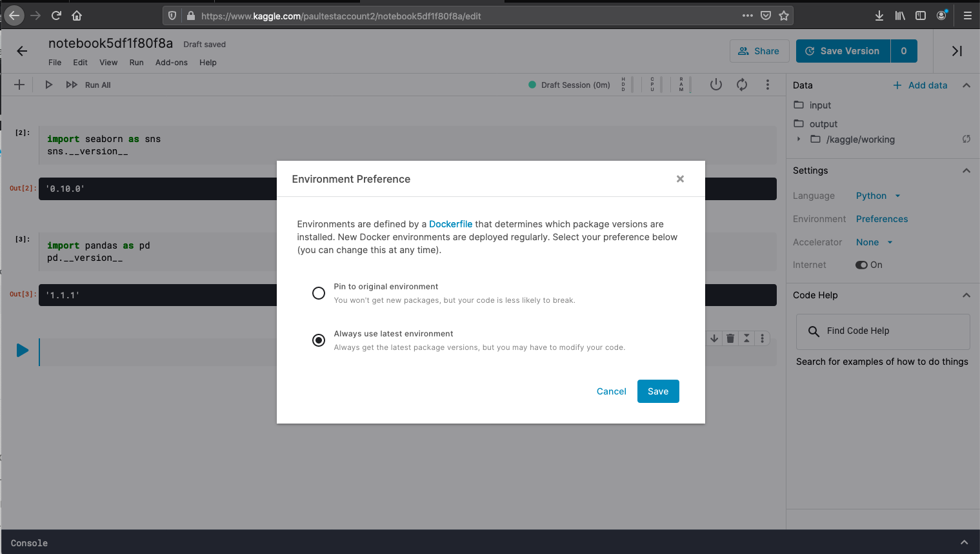The image size is (980, 554).
Task: Toggle the Internet switch off
Action: pyautogui.click(x=861, y=265)
